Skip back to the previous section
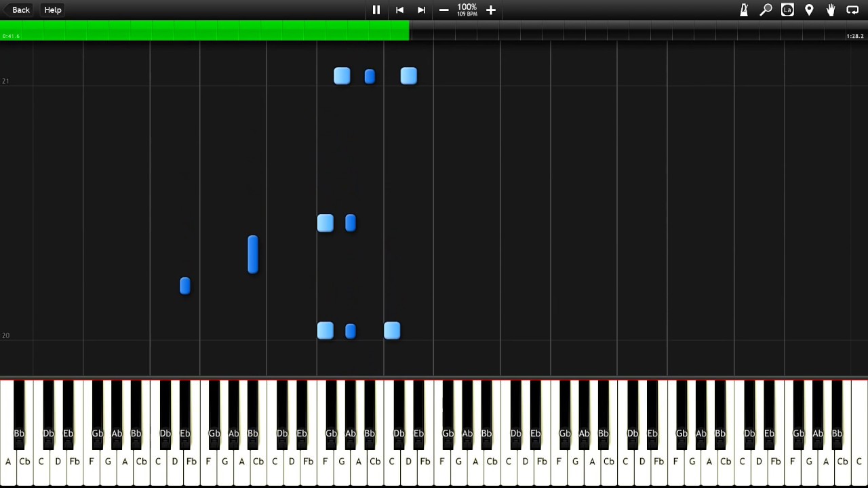This screenshot has width=868, height=488. [x=400, y=9]
